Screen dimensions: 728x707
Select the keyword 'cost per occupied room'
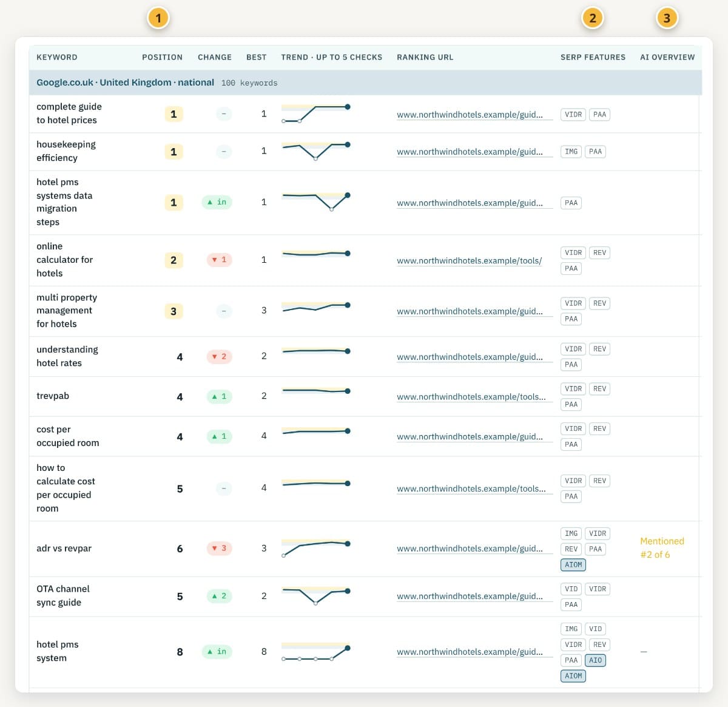pyautogui.click(x=67, y=436)
